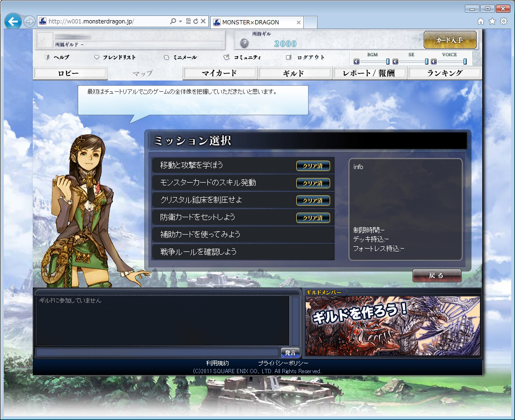Close the MONSTER×DRAGON tab
The width and height of the screenshot is (515, 420).
pyautogui.click(x=299, y=22)
